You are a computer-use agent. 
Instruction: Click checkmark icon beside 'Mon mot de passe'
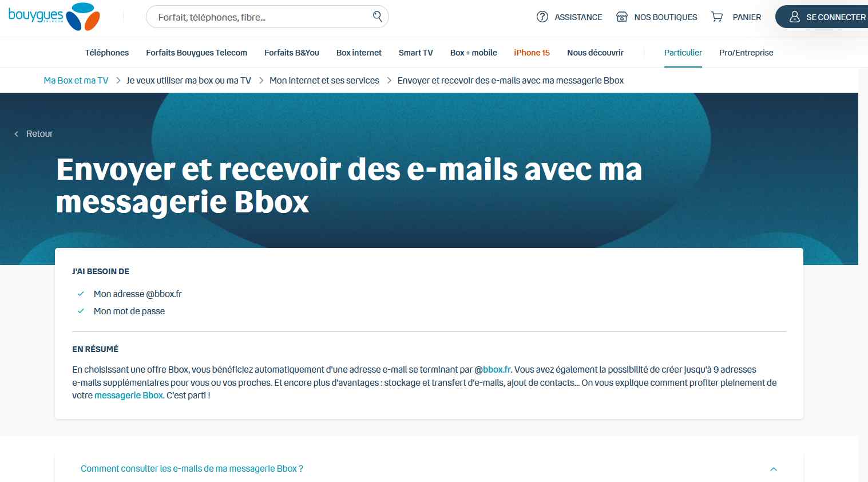click(x=81, y=311)
